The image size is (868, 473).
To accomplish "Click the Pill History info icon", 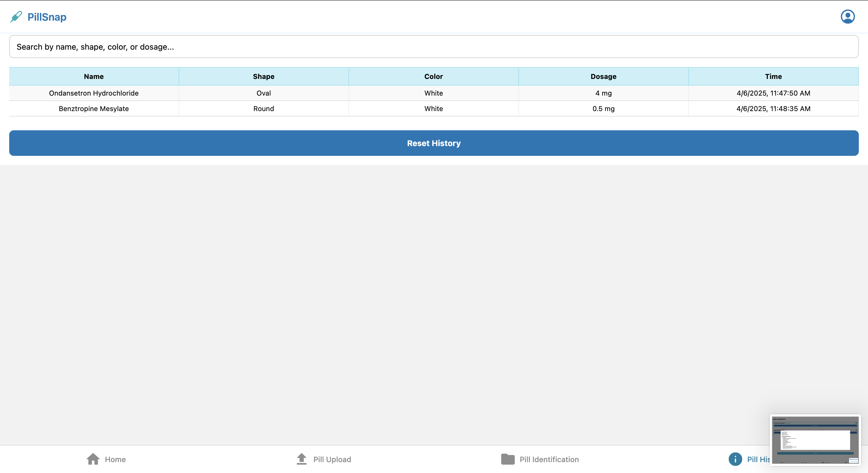I will (735, 459).
